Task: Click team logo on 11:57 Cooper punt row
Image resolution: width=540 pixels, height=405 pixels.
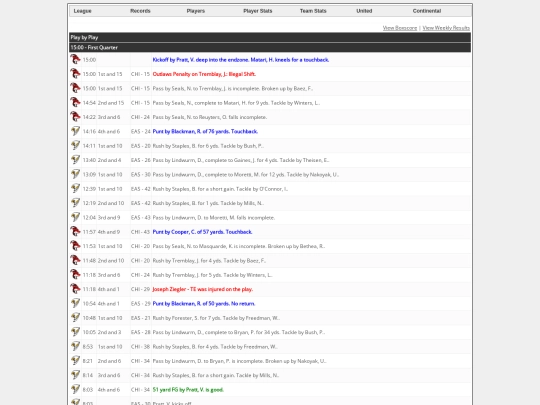Action: (75, 231)
